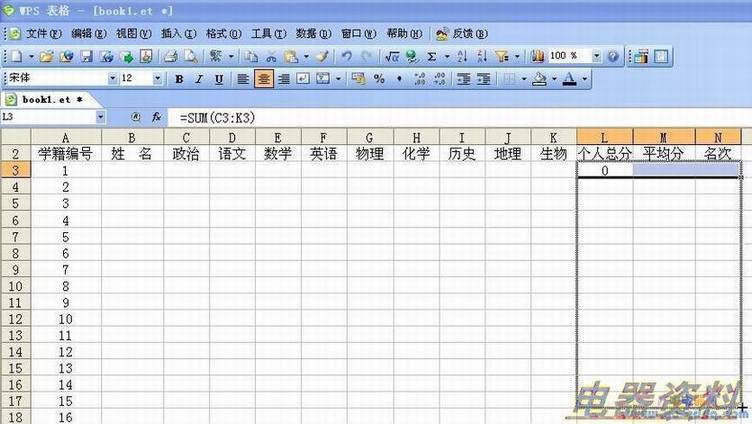The image size is (752, 424).
Task: Click the AutoSum sigma icon
Action: 432,57
